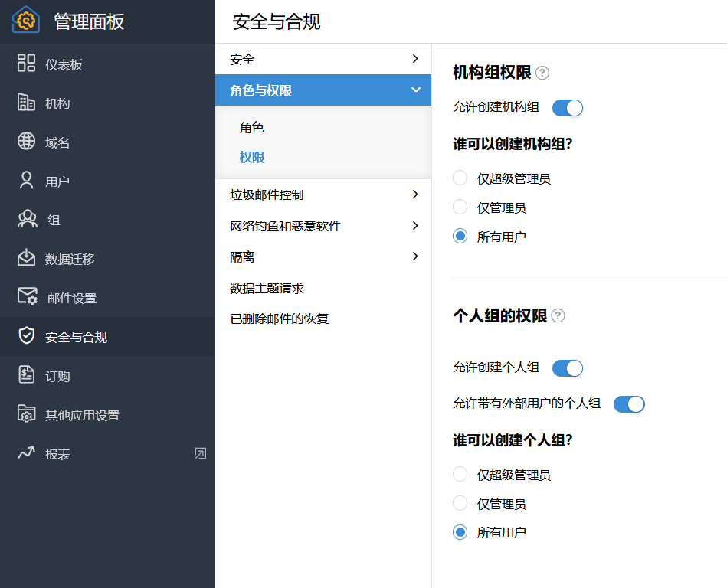Open the 机构 building icon
This screenshot has height=588, width=727.
(x=27, y=103)
